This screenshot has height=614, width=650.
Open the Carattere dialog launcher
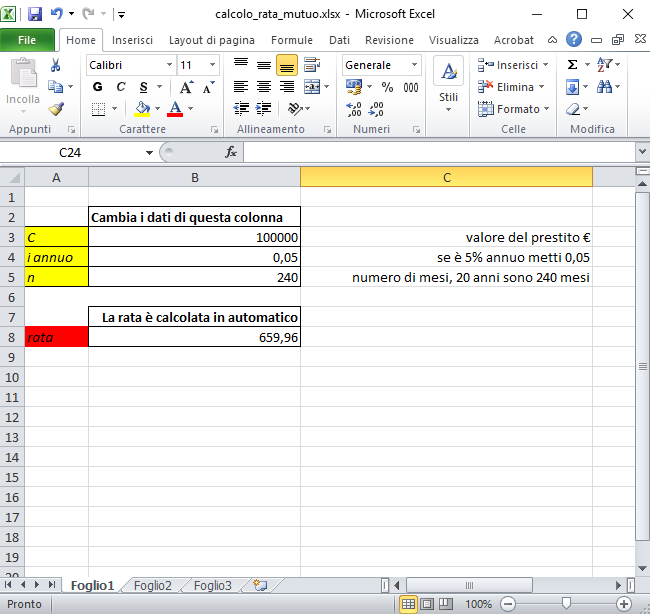point(214,130)
